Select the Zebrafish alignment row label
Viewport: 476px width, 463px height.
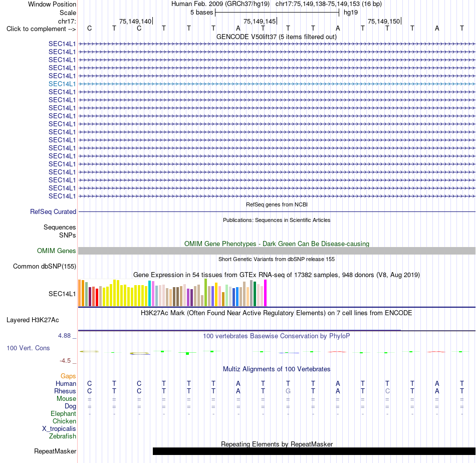coord(63,436)
